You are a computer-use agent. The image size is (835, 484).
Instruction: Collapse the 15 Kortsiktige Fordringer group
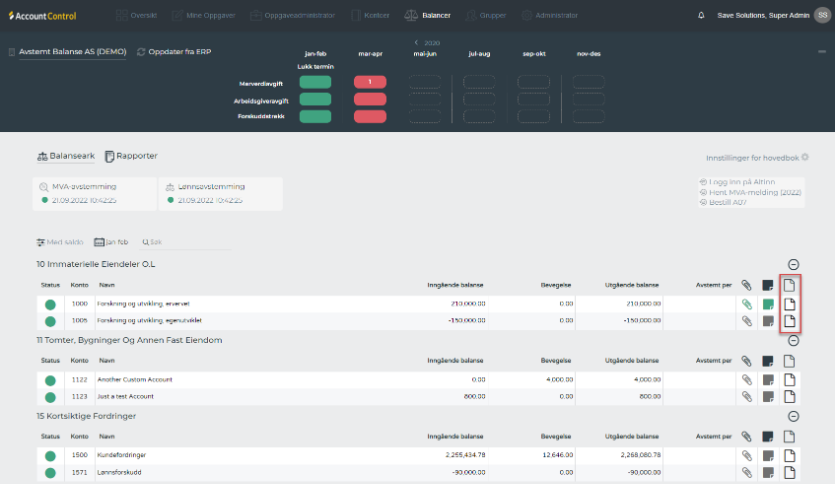(793, 416)
